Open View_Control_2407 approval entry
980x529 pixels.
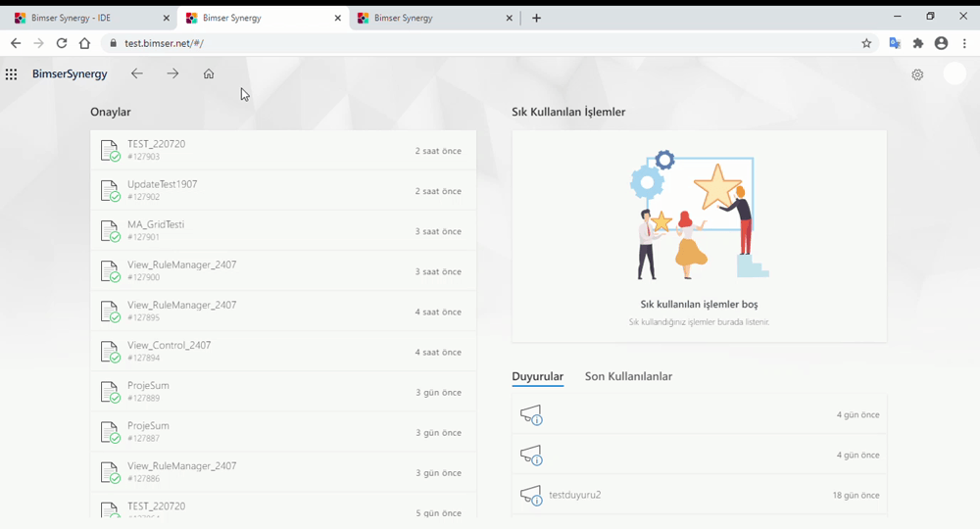tap(169, 346)
